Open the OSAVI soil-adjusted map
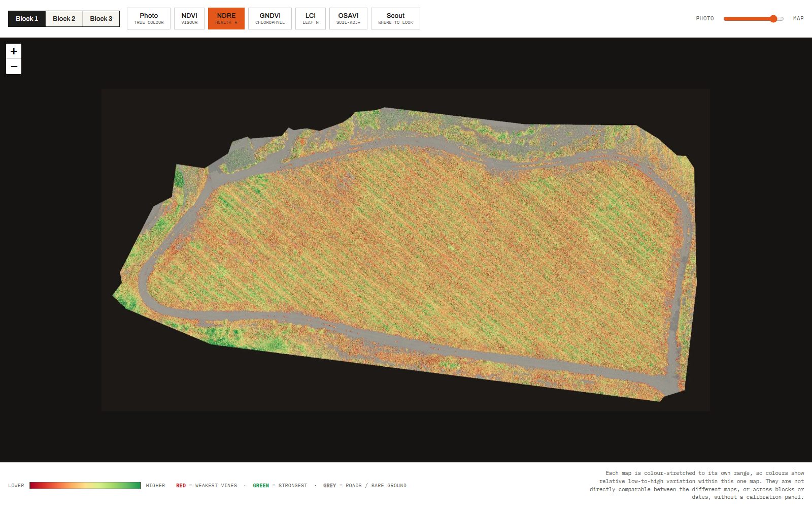 (348, 19)
